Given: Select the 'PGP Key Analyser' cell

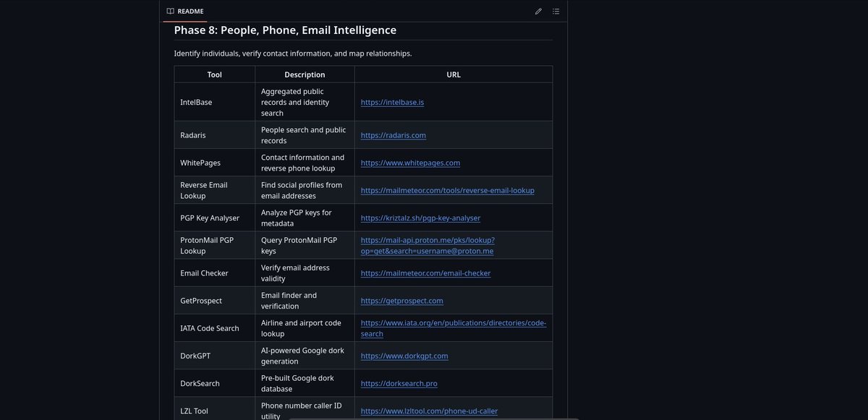Looking at the screenshot, I should point(215,218).
